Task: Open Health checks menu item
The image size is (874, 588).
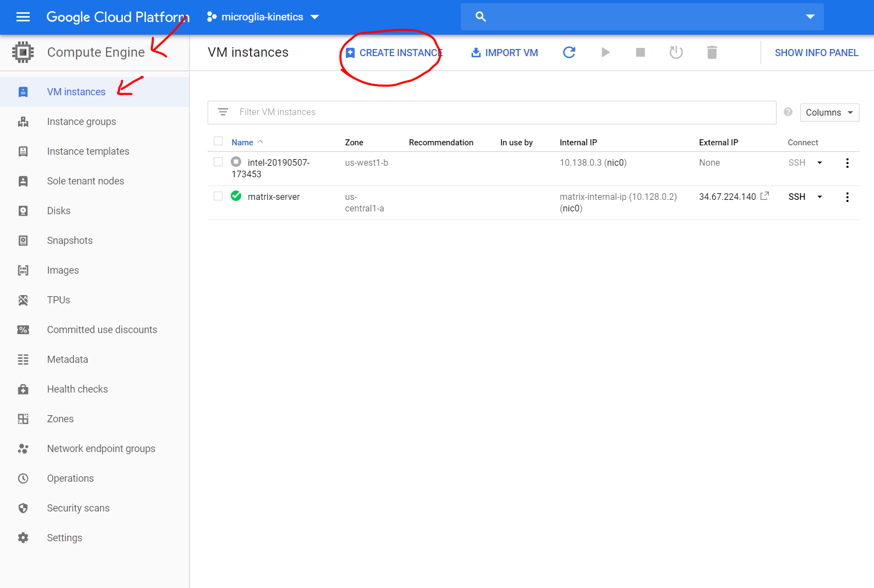Action: [x=78, y=389]
